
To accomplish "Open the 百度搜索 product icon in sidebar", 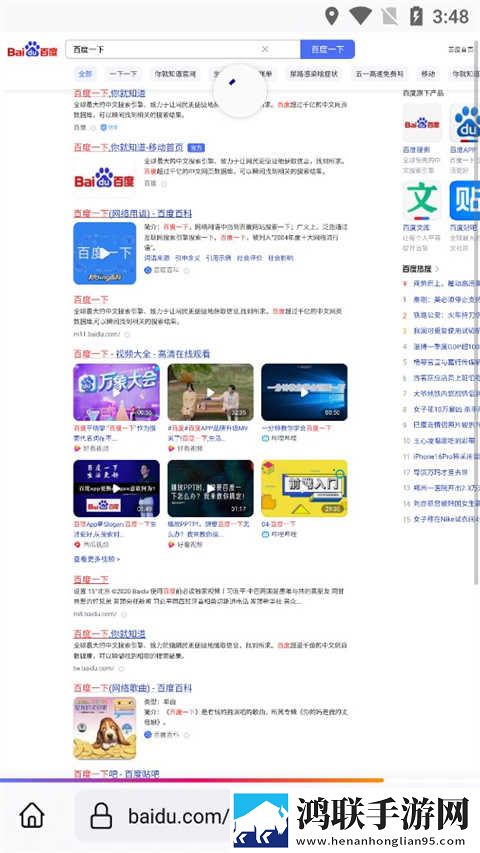I will 422,123.
